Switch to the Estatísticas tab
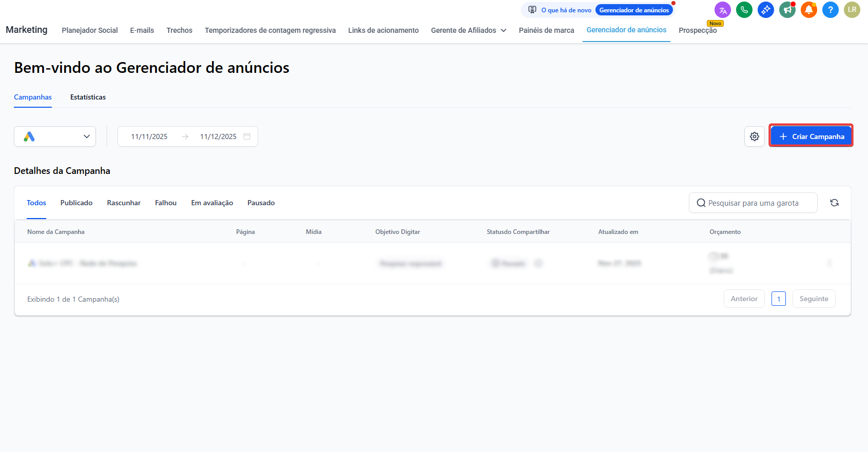The height and width of the screenshot is (452, 868). point(88,97)
